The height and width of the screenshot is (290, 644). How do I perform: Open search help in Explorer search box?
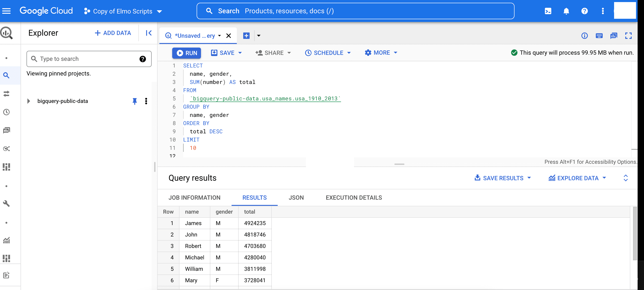pos(142,59)
